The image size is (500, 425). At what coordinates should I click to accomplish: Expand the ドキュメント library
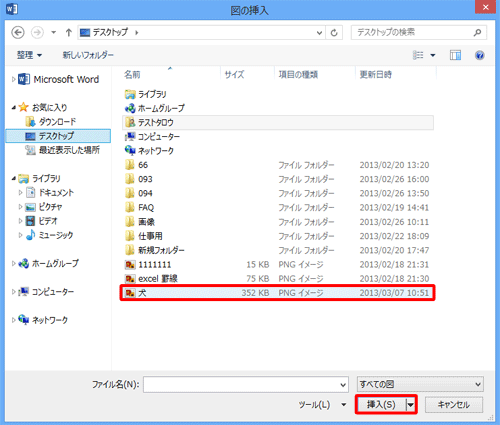pyautogui.click(x=20, y=193)
